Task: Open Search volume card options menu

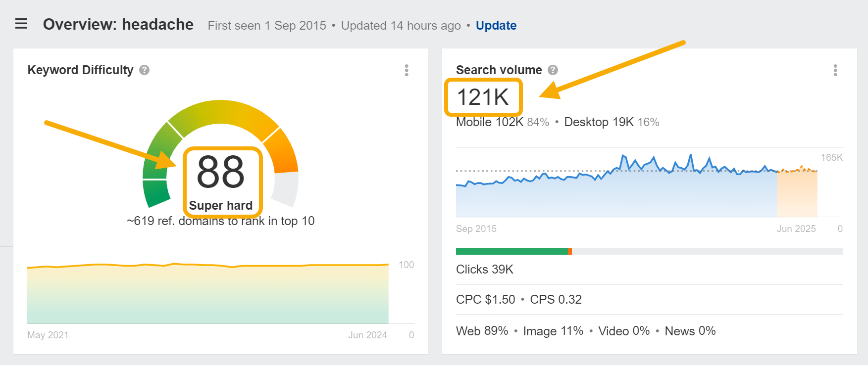Action: [835, 70]
